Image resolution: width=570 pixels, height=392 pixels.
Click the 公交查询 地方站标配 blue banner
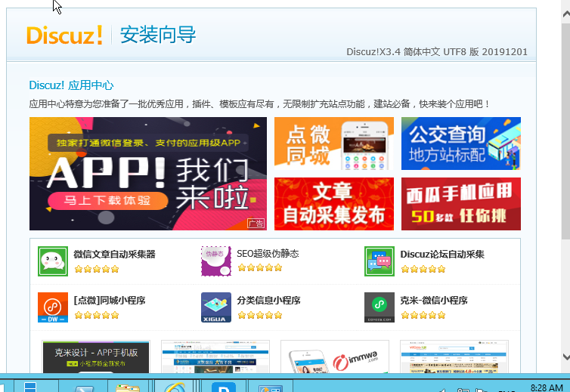[x=461, y=144]
